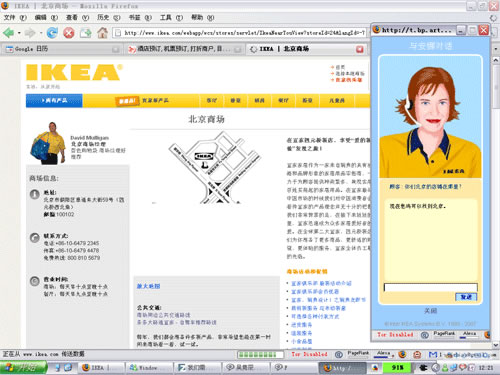Close the chat popup with red X
Screen dimensions: 500x375
click(x=484, y=30)
